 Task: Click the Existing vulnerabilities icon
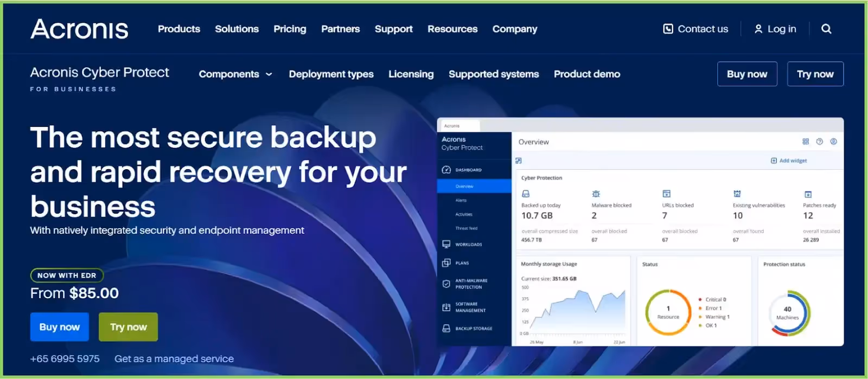coord(737,194)
